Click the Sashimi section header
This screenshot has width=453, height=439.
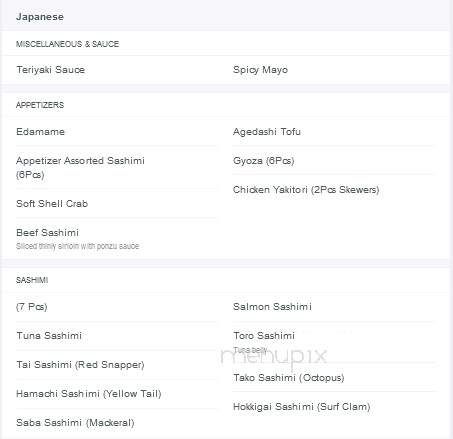32,280
